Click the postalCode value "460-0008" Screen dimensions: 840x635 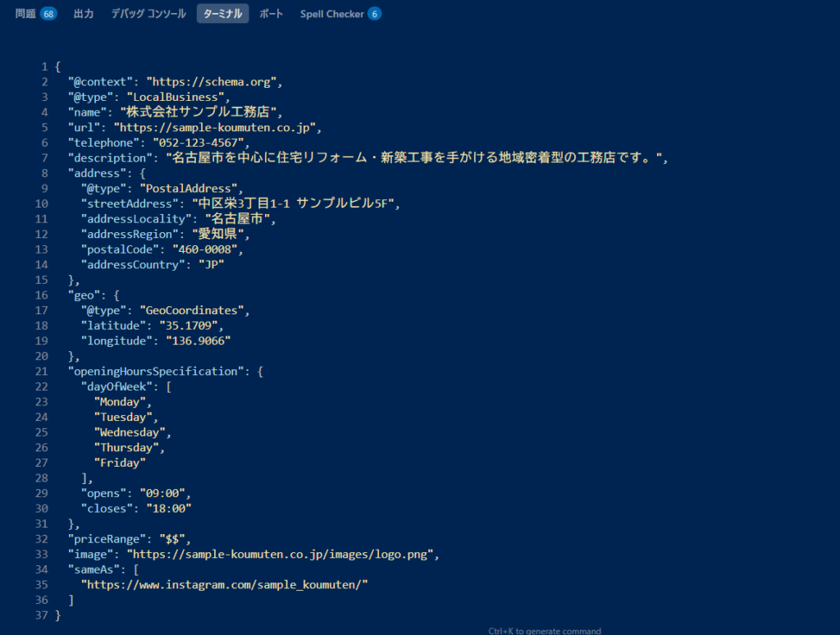(197, 249)
